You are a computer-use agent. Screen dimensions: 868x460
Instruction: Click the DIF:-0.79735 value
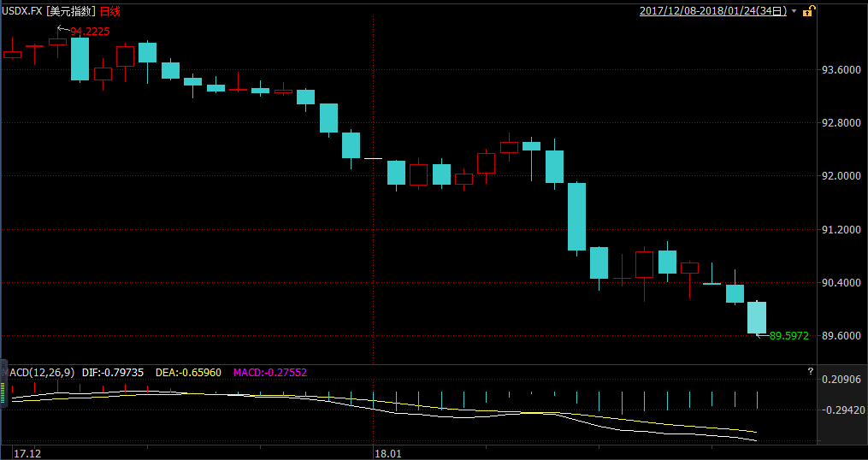(113, 373)
